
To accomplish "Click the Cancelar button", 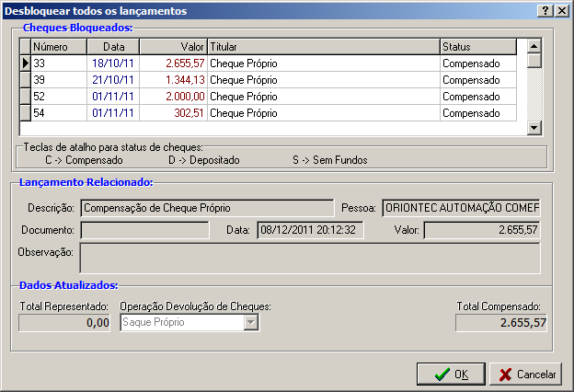I will point(524,374).
